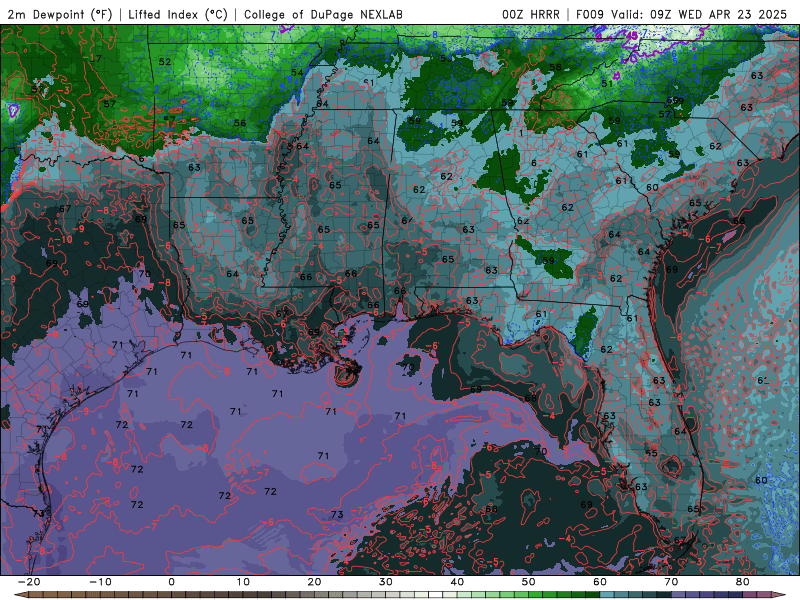Click the left arrow end of the color bar
The width and height of the screenshot is (800, 600).
pyautogui.click(x=19, y=595)
